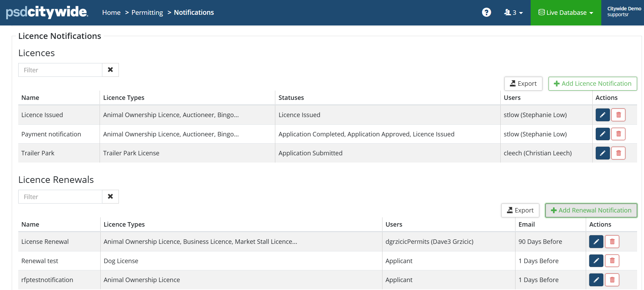Delete the Trailer Park notification
Screen dimensions: 644x290
(x=619, y=153)
